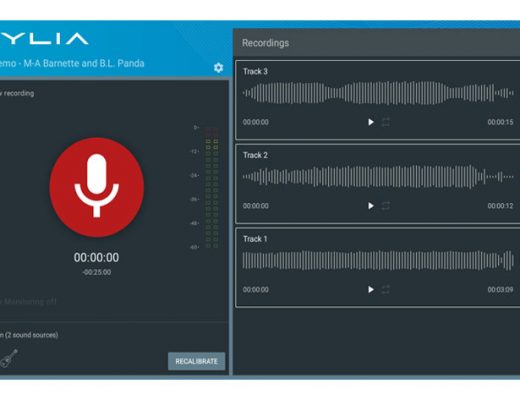The image size is (520, 400).
Task: Open settings with the gear icon
Action: 218,68
